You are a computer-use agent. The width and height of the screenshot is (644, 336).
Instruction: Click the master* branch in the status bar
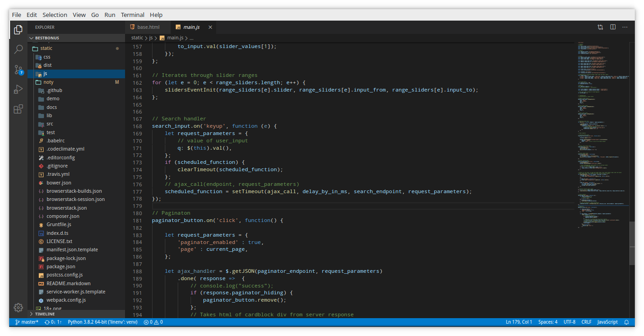[27, 322]
